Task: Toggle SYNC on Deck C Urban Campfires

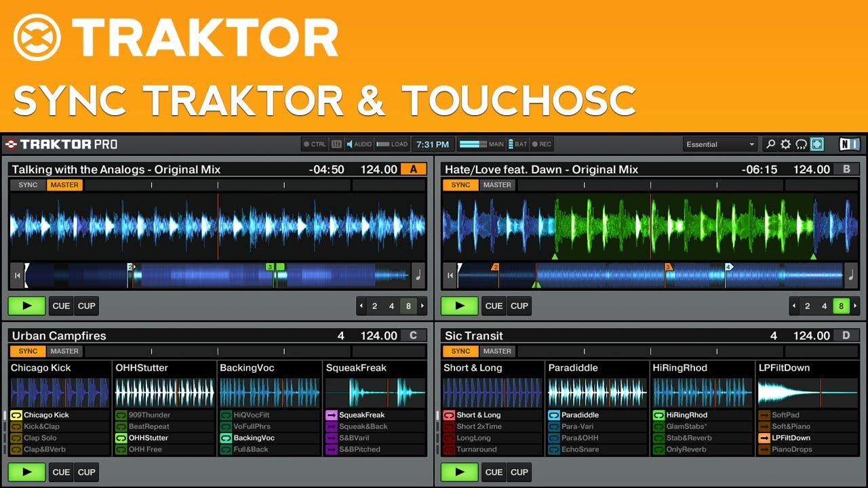Action: (x=28, y=351)
